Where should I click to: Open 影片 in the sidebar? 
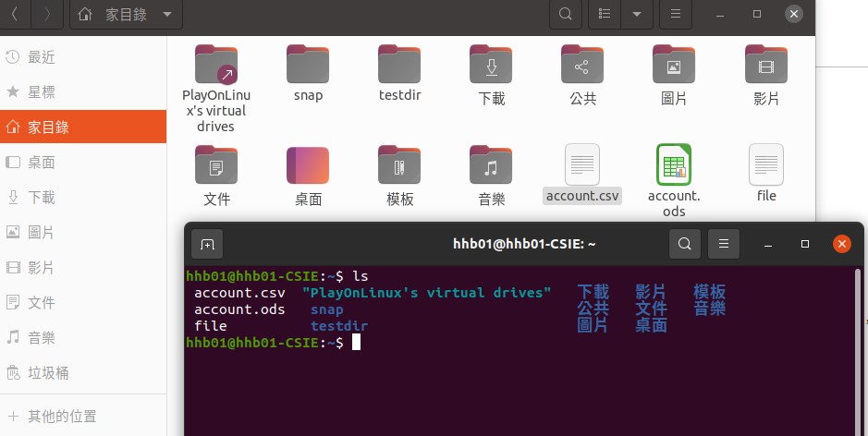click(83, 268)
